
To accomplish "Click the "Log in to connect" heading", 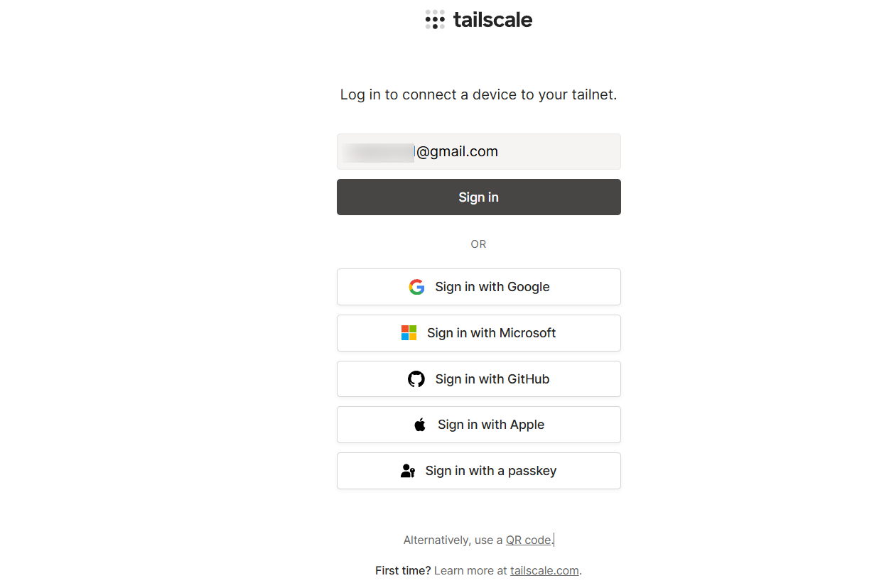I will click(478, 94).
